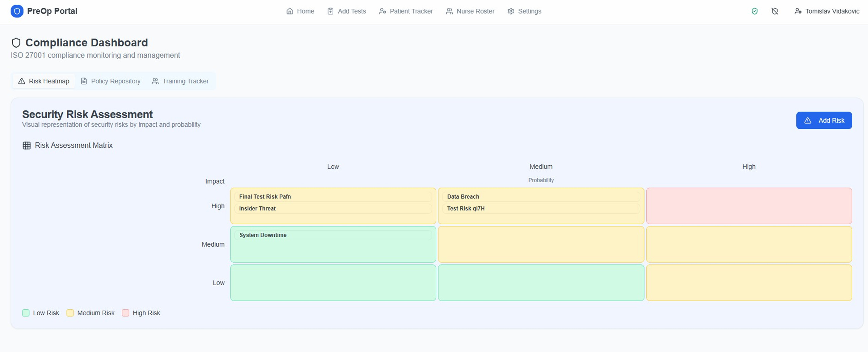Select the Data Breach risk entry
This screenshot has width=868, height=352.
(x=541, y=196)
